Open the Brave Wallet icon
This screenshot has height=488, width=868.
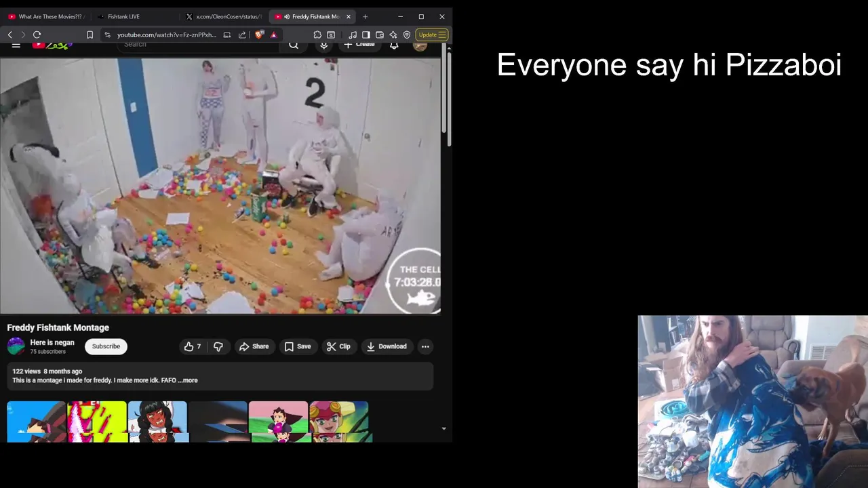pos(380,35)
